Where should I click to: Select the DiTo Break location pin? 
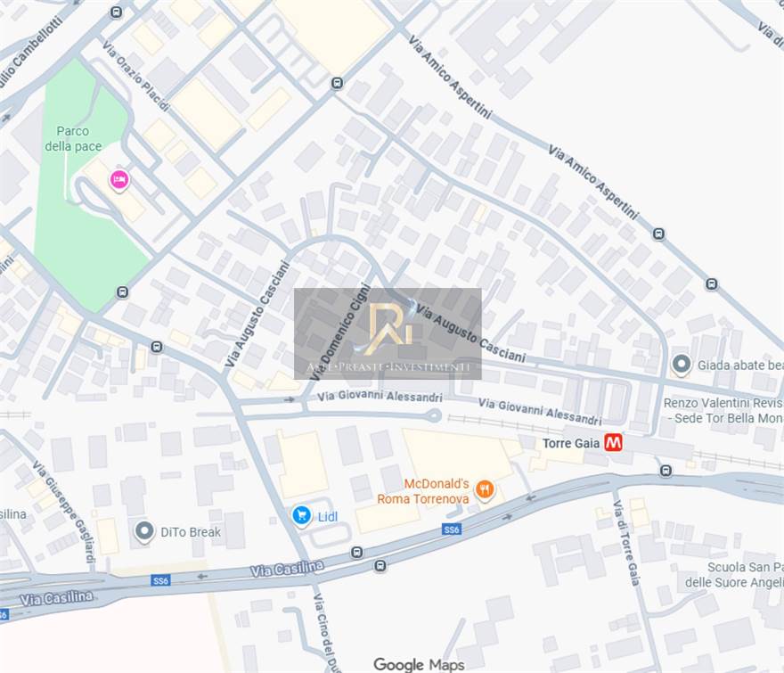(144, 531)
